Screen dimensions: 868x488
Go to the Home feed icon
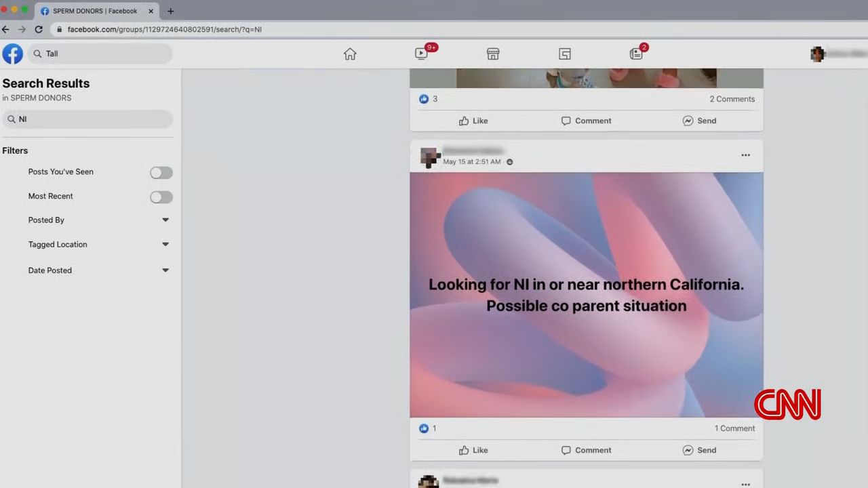[350, 54]
